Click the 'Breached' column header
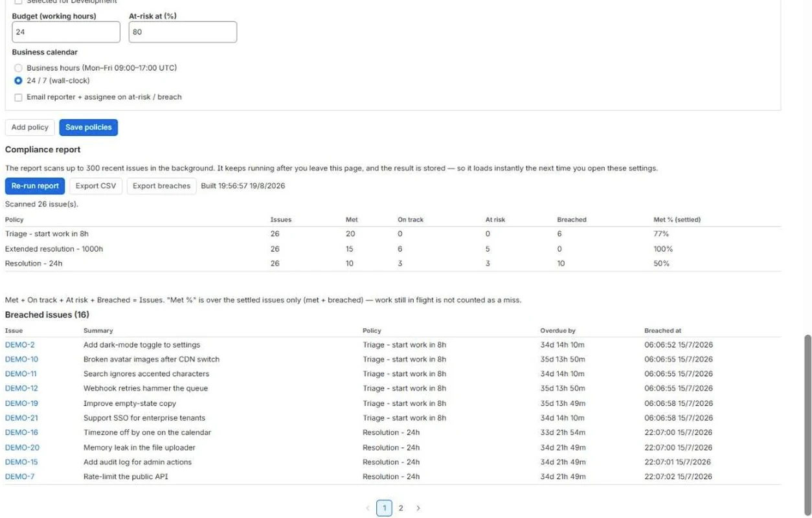812x518 pixels. point(572,220)
